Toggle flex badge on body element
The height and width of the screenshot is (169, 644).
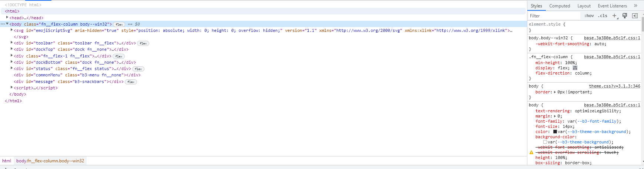[119, 24]
